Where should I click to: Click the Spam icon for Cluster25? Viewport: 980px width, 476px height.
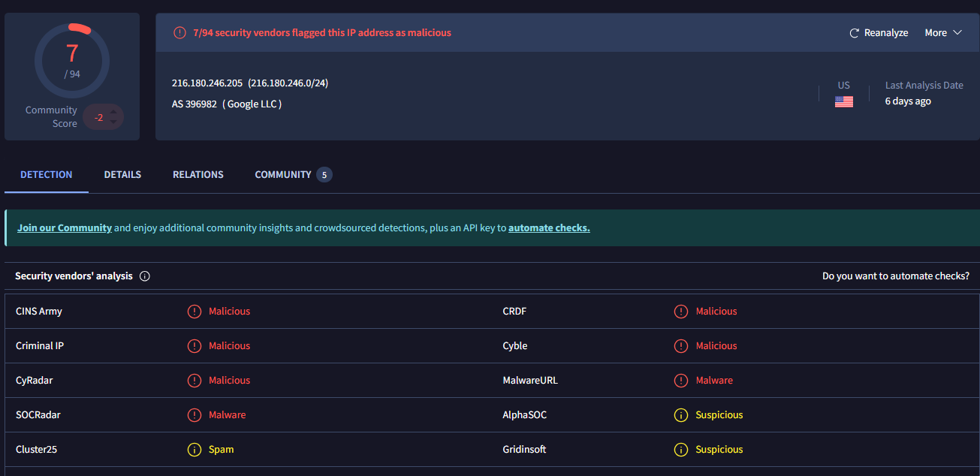[194, 450]
